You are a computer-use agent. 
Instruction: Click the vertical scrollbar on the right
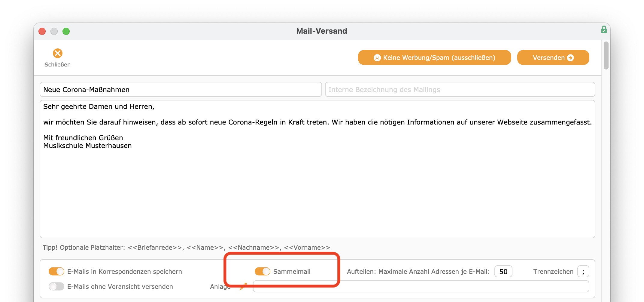606,56
